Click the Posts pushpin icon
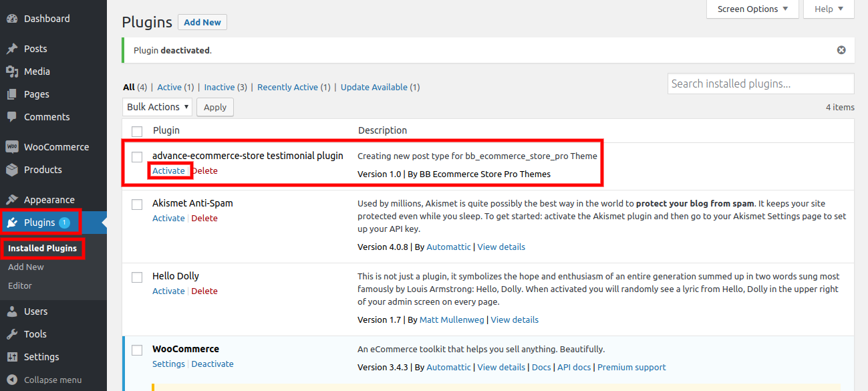This screenshot has height=391, width=868. coord(12,49)
